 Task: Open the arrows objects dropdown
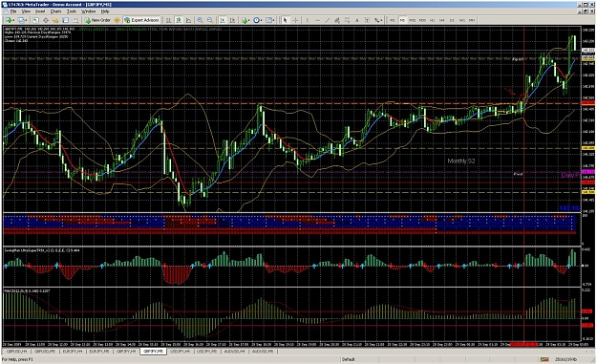pyautogui.click(x=378, y=20)
